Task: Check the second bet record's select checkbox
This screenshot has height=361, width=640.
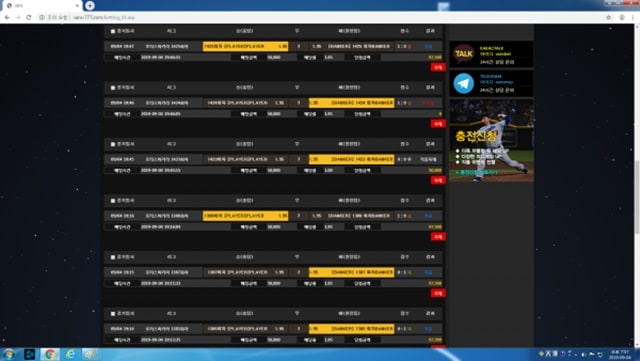Action: 113,88
